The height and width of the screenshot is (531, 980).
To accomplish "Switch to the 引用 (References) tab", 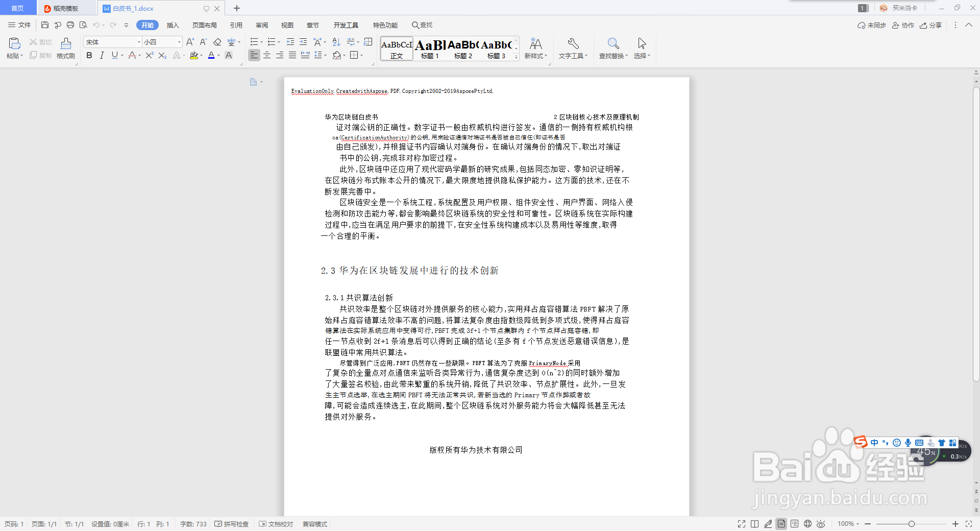I will 236,25.
